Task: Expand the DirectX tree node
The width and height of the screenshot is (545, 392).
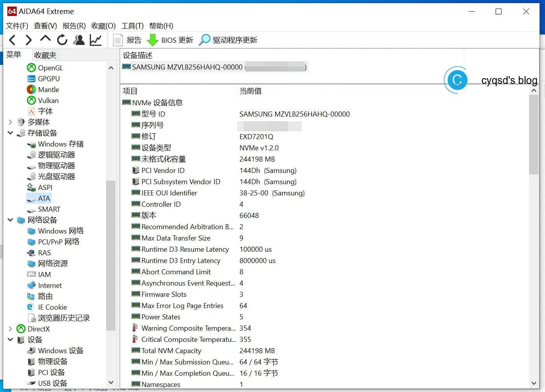Action: tap(10, 329)
